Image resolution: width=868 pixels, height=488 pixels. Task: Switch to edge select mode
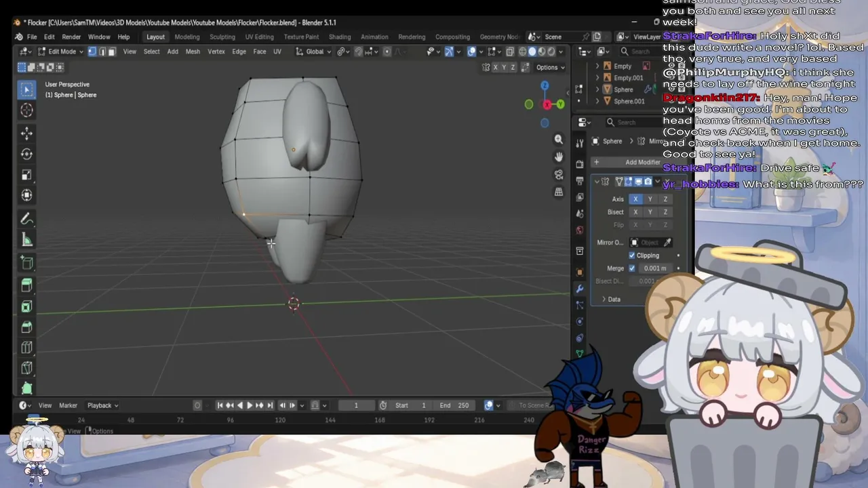tap(102, 52)
